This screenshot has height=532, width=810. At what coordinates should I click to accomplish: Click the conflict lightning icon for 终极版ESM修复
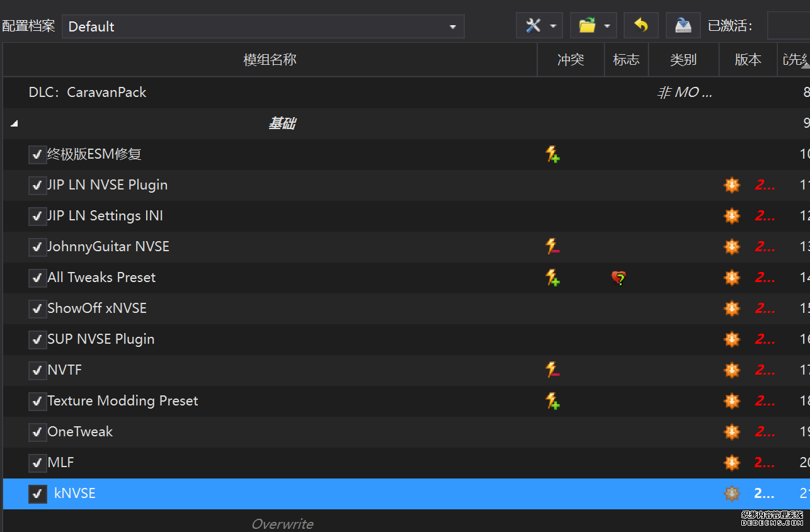(x=552, y=154)
